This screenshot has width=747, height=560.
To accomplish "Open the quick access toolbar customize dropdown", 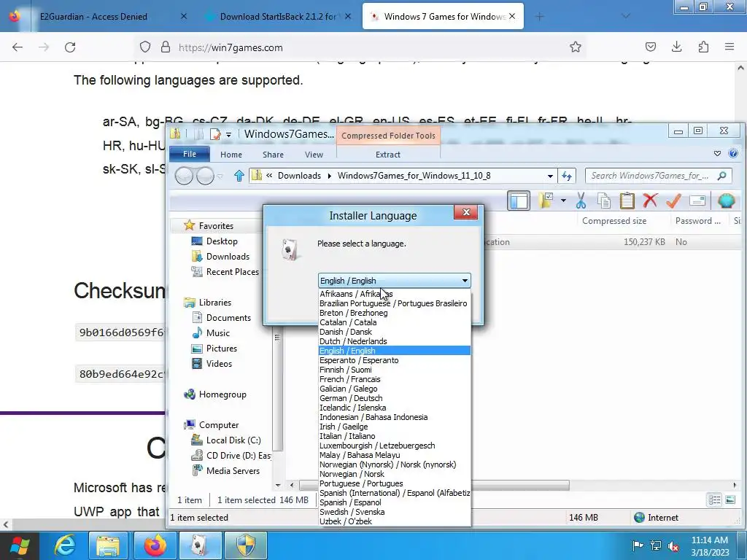I will [228, 135].
